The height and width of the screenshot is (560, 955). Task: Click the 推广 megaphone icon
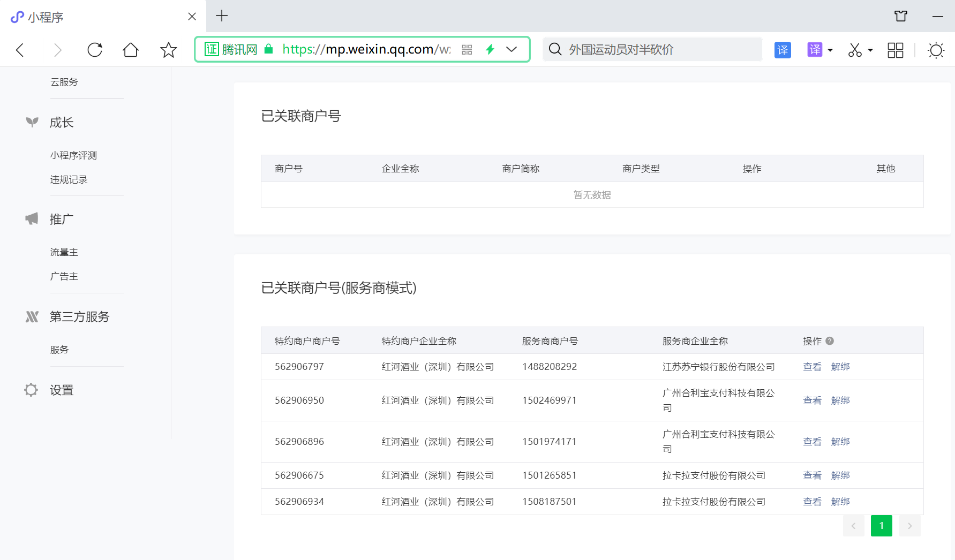point(32,219)
